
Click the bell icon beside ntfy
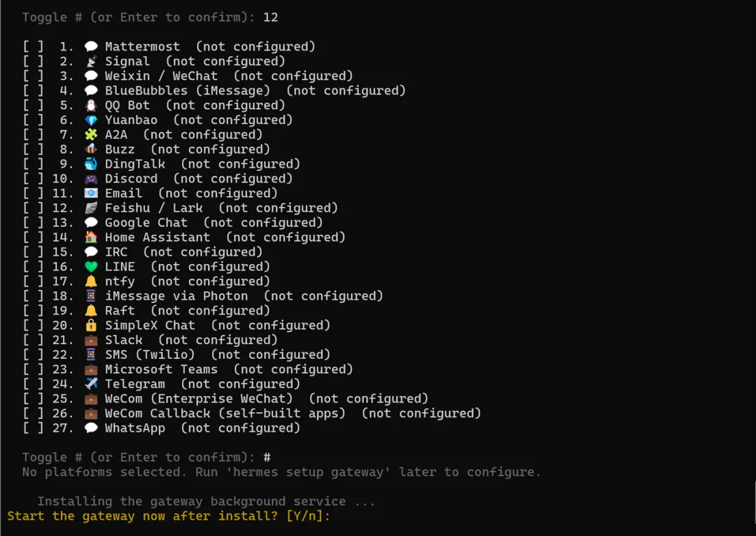[90, 281]
